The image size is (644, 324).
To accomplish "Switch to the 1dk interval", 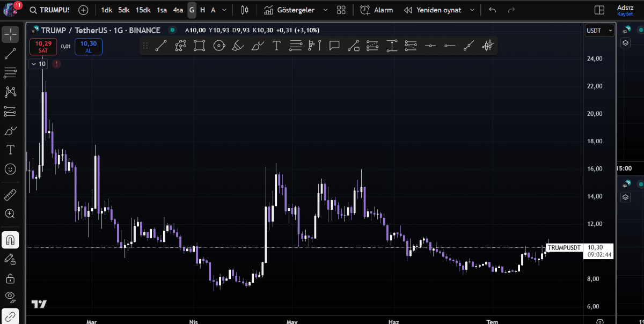I will click(107, 10).
